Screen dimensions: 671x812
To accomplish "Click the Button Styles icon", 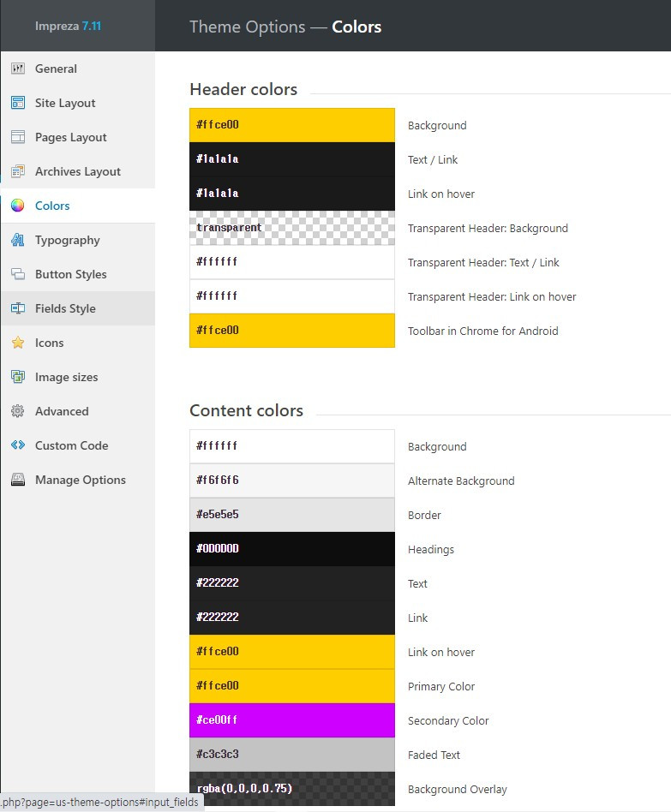I will (x=18, y=274).
